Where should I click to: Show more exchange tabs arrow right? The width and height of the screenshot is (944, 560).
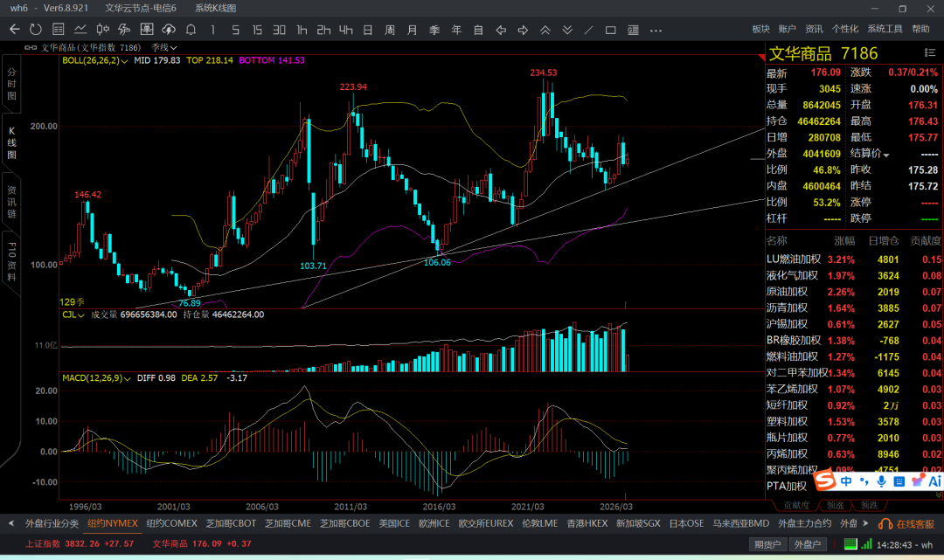click(865, 523)
